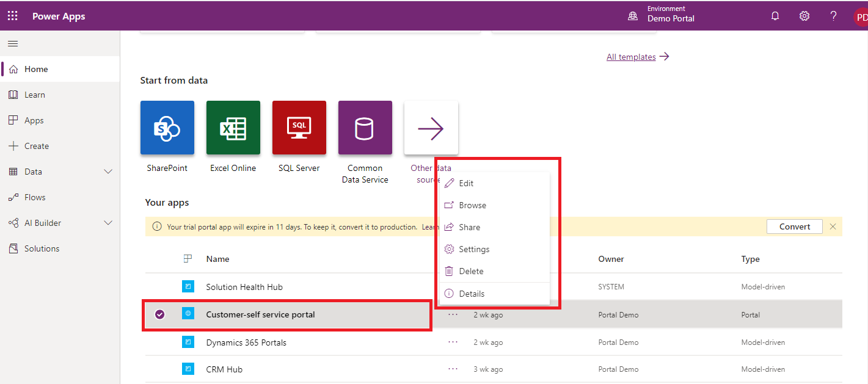The width and height of the screenshot is (868, 384).
Task: Collapse the left navigation hamburger menu
Action: pos(12,43)
